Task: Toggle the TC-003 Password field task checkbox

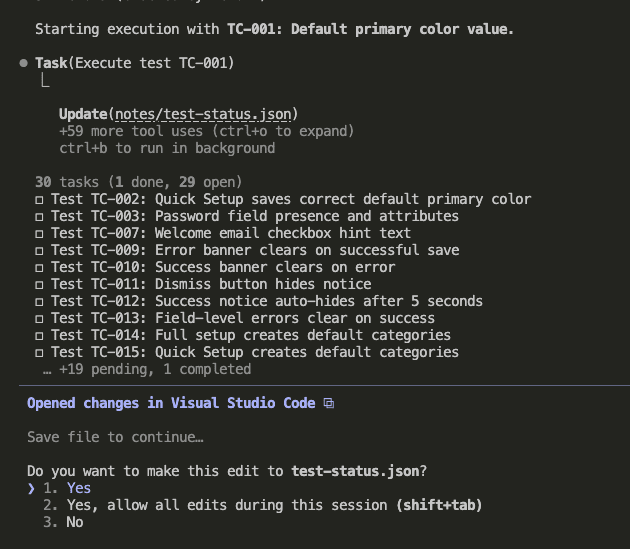Action: point(39,217)
